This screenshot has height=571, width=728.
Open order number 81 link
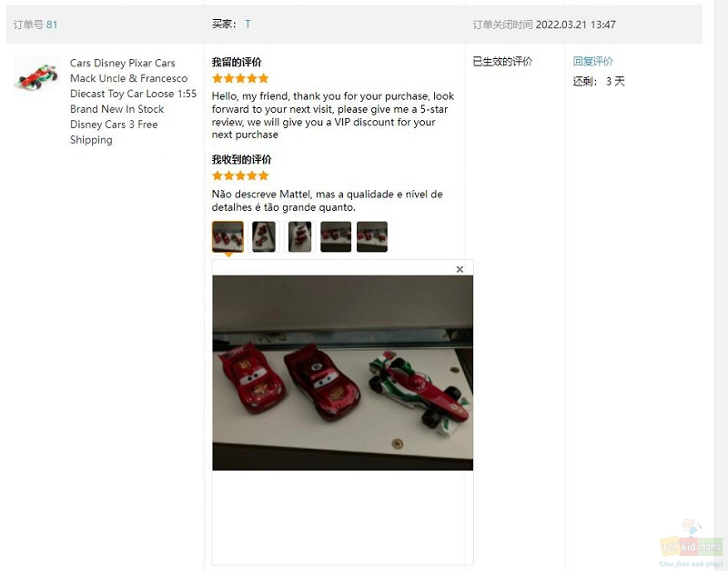[x=52, y=25]
